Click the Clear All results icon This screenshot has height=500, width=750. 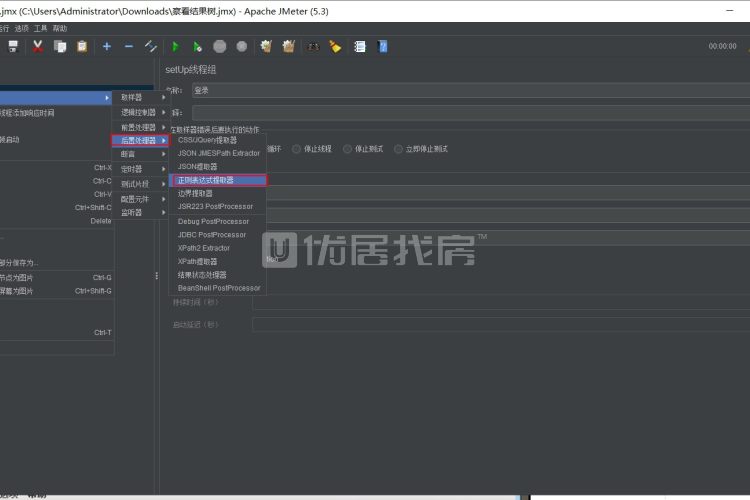288,46
